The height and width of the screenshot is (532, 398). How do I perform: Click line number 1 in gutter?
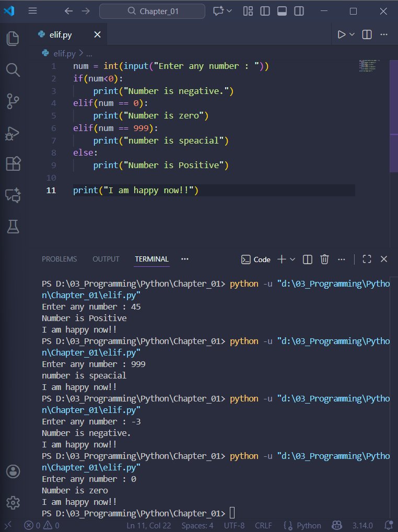pos(54,66)
